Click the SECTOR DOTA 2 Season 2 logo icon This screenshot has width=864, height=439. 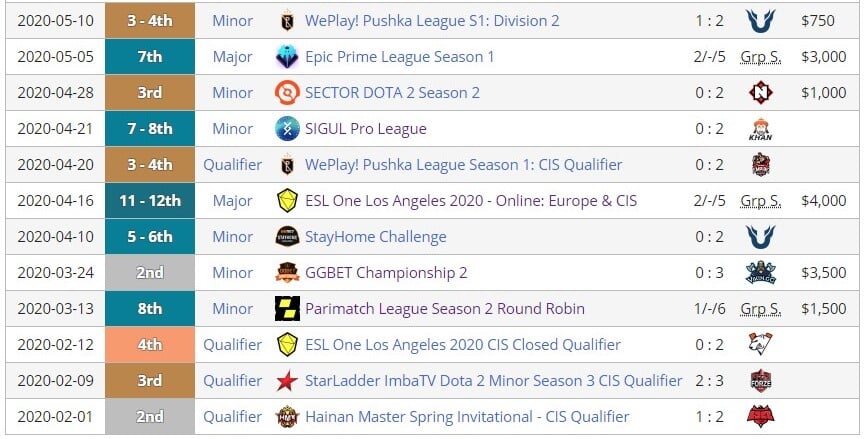pyautogui.click(x=287, y=93)
